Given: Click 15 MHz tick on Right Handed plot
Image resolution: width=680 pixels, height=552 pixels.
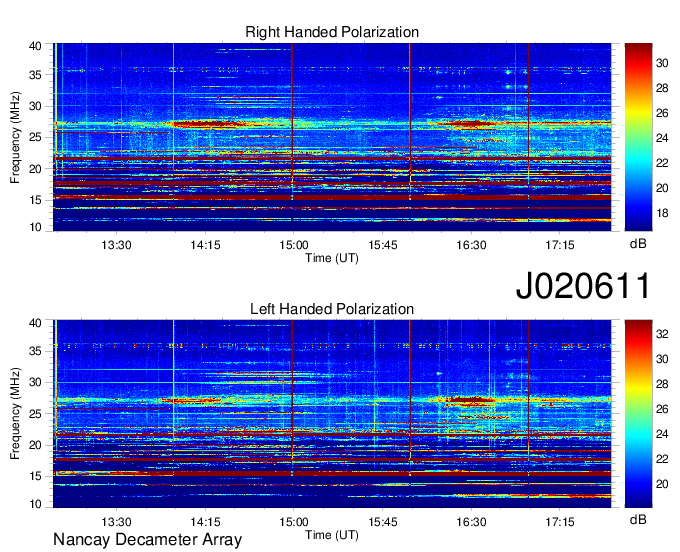Looking at the screenshot, I should 35,200.
